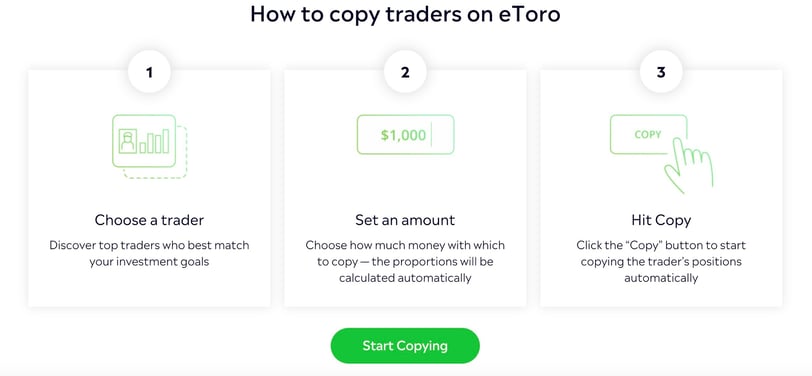This screenshot has width=812, height=376.
Task: Click the COPY button illustration
Action: point(648,135)
